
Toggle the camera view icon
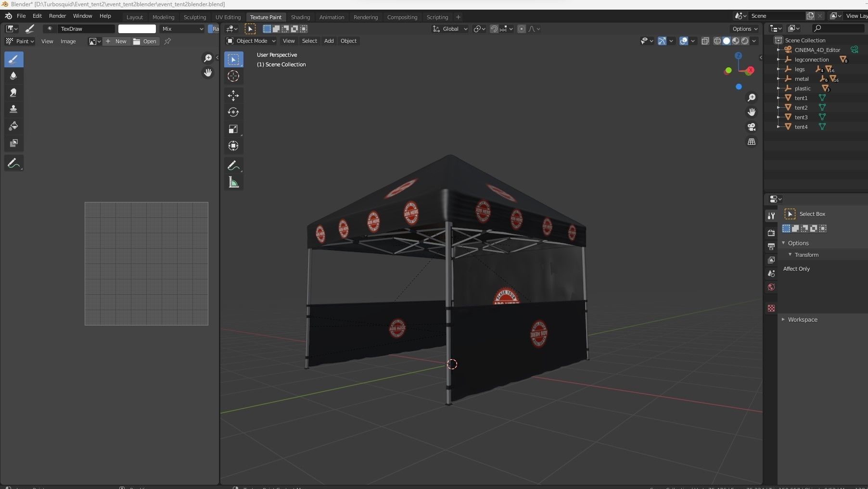pyautogui.click(x=752, y=127)
